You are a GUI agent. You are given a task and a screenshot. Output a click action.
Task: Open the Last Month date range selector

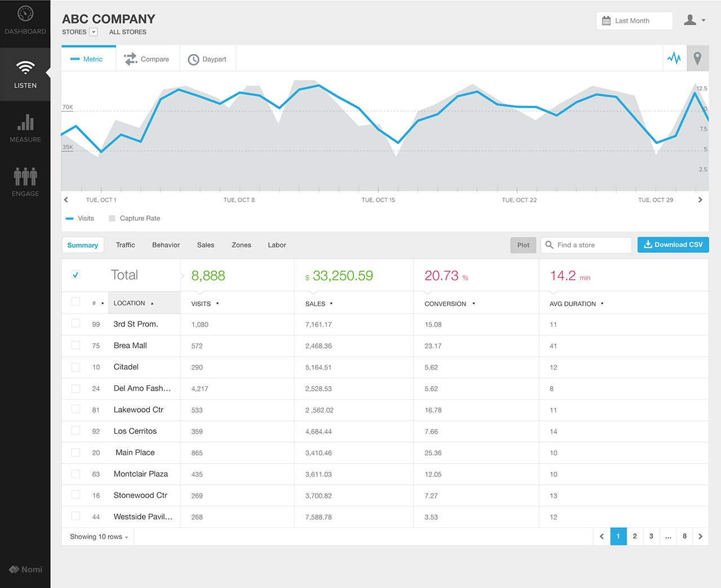634,21
